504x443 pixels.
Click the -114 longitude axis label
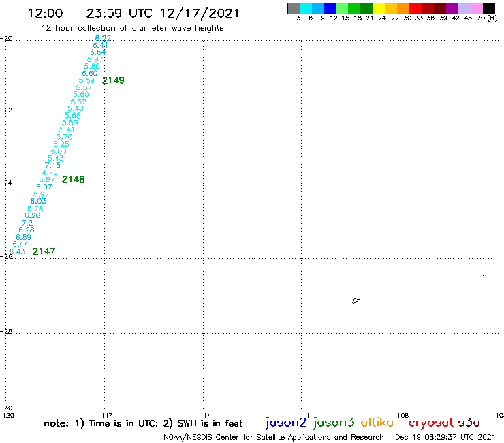(203, 416)
